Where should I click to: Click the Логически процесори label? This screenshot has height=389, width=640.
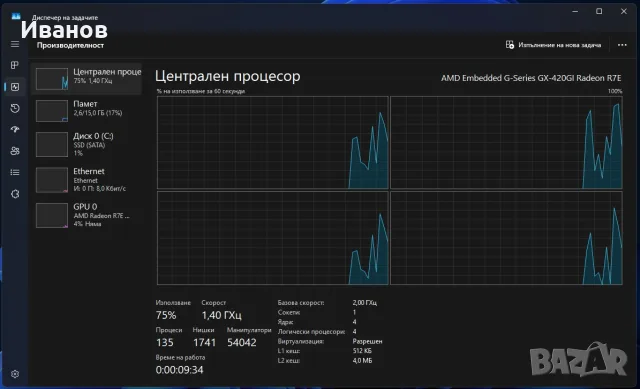click(x=311, y=332)
